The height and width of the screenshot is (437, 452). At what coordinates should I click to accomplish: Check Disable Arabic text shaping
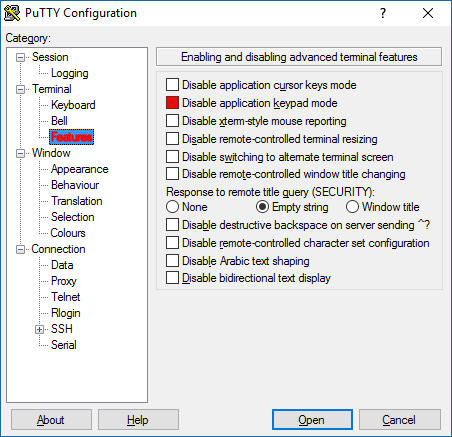click(x=172, y=261)
